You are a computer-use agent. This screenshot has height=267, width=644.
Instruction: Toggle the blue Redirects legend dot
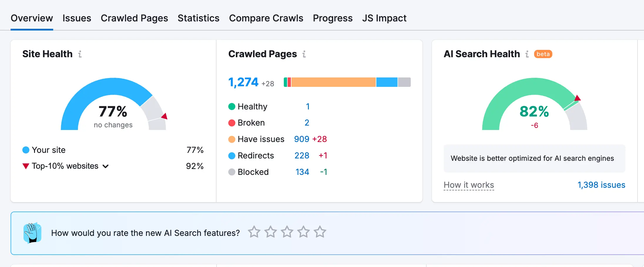[232, 156]
